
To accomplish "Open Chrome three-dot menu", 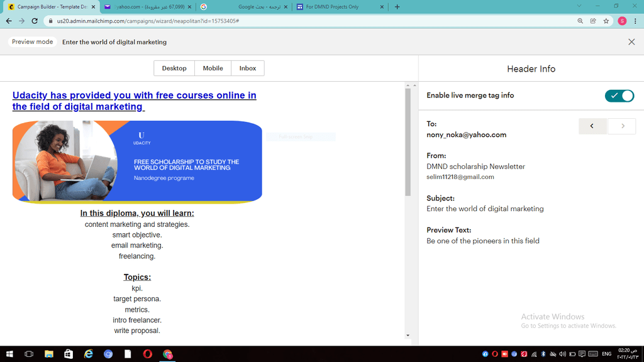I will (635, 21).
